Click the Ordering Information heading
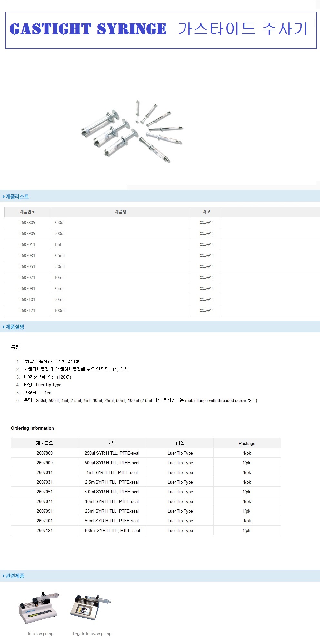The image size is (320, 644). (32, 428)
